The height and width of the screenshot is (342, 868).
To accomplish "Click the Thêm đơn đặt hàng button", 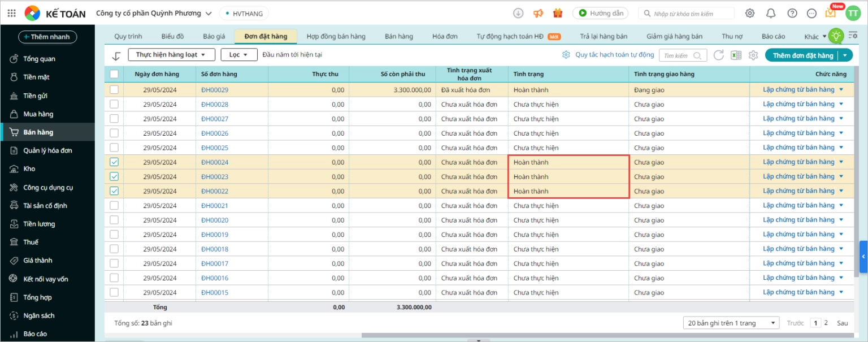I will tap(802, 55).
